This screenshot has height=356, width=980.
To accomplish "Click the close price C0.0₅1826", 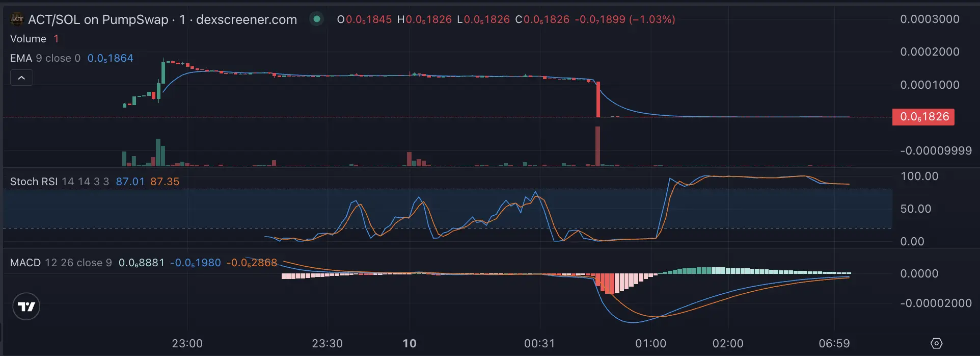I will pyautogui.click(x=542, y=19).
